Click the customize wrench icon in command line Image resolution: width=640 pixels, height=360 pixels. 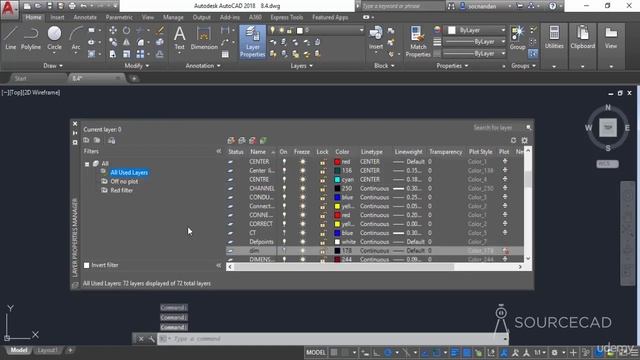[x=151, y=339]
